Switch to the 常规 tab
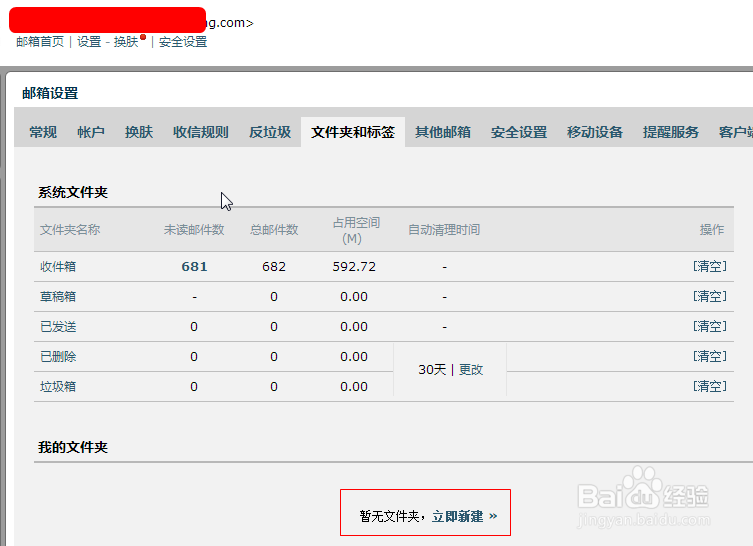753x546 pixels. pos(43,132)
